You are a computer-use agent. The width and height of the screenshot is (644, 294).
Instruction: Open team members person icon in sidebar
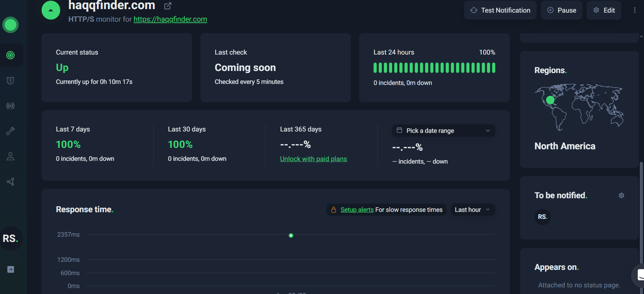coord(10,156)
